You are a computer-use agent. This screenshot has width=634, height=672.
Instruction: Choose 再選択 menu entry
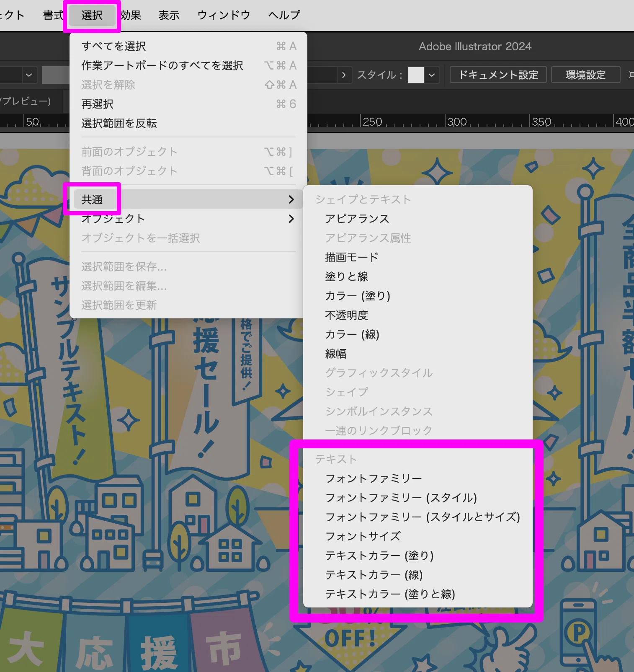click(x=188, y=104)
